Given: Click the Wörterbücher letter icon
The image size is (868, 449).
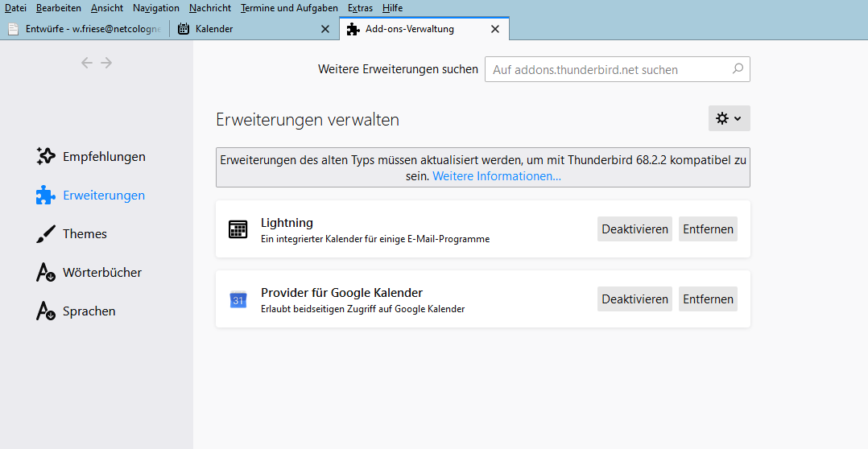Looking at the screenshot, I should pos(45,273).
